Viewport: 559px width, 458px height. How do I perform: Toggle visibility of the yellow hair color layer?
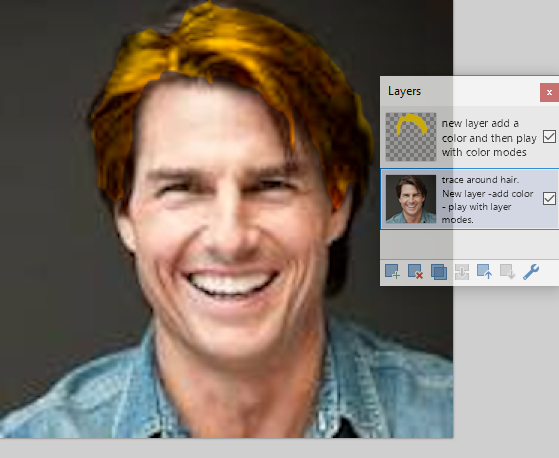pos(549,137)
